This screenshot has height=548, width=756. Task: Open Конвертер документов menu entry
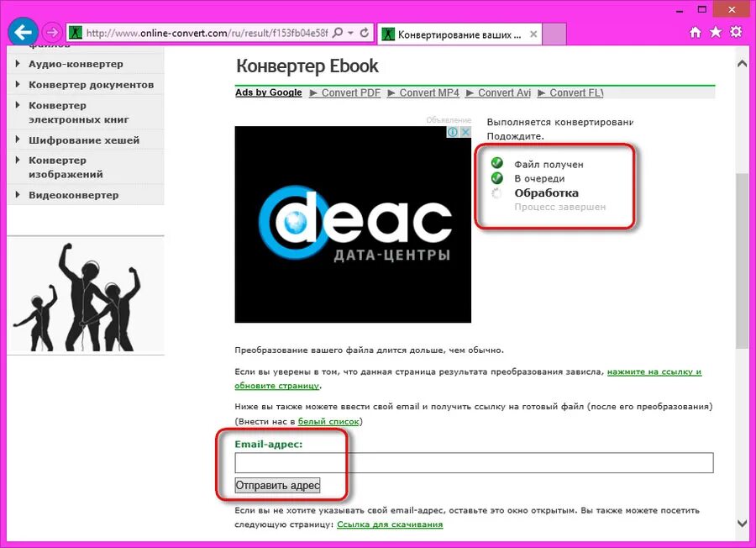(x=91, y=84)
